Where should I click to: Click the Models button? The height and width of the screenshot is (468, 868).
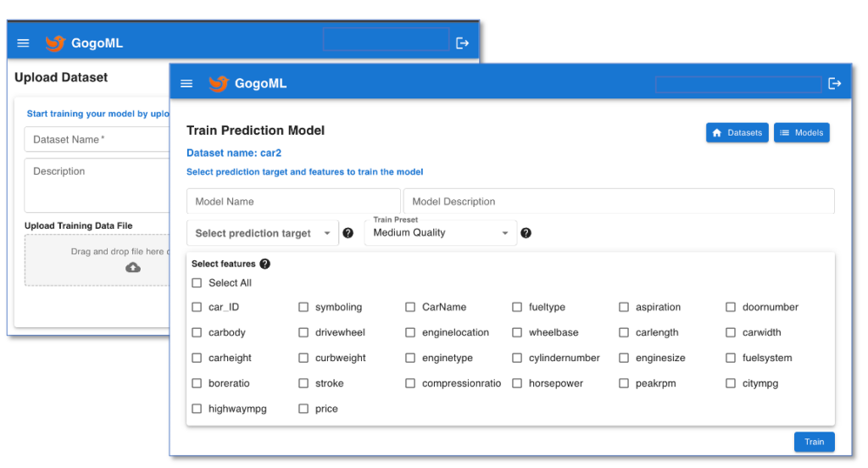[801, 133]
